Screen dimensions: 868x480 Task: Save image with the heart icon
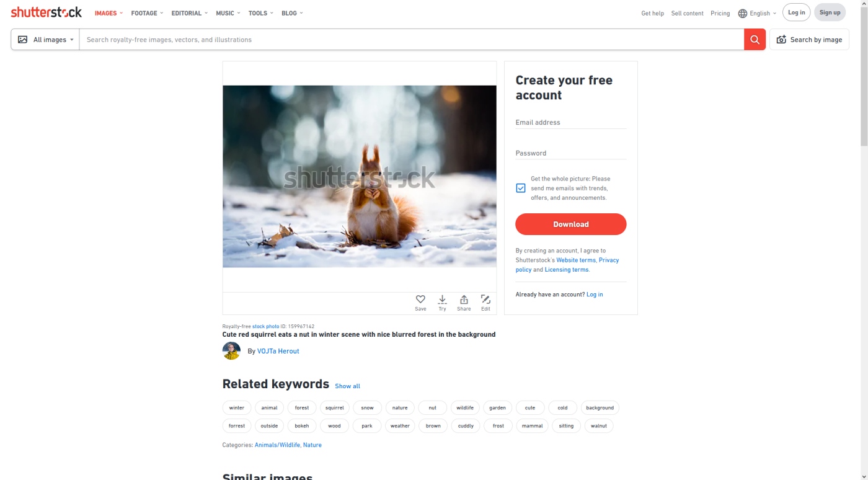[x=420, y=300]
